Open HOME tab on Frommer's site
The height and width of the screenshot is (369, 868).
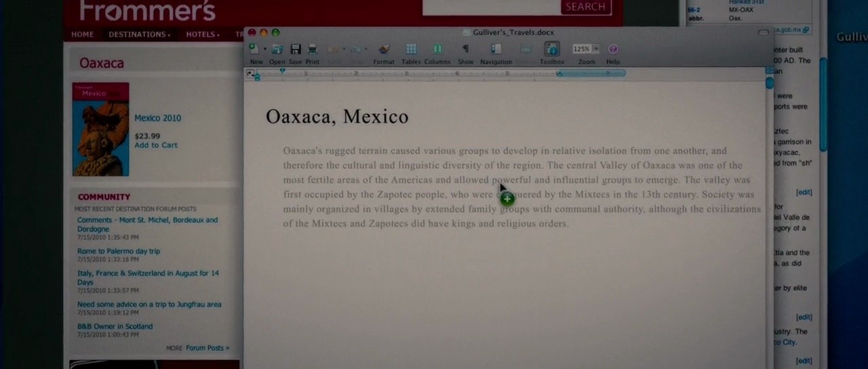83,34
